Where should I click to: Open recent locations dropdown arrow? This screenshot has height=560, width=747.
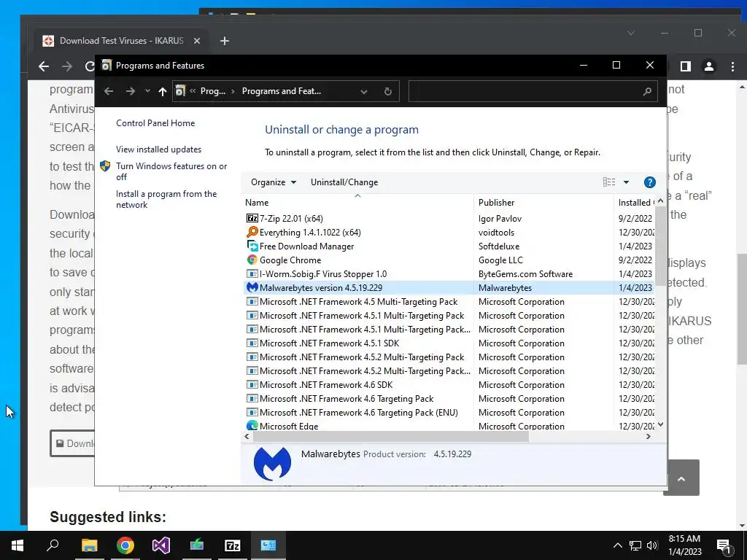coord(147,91)
